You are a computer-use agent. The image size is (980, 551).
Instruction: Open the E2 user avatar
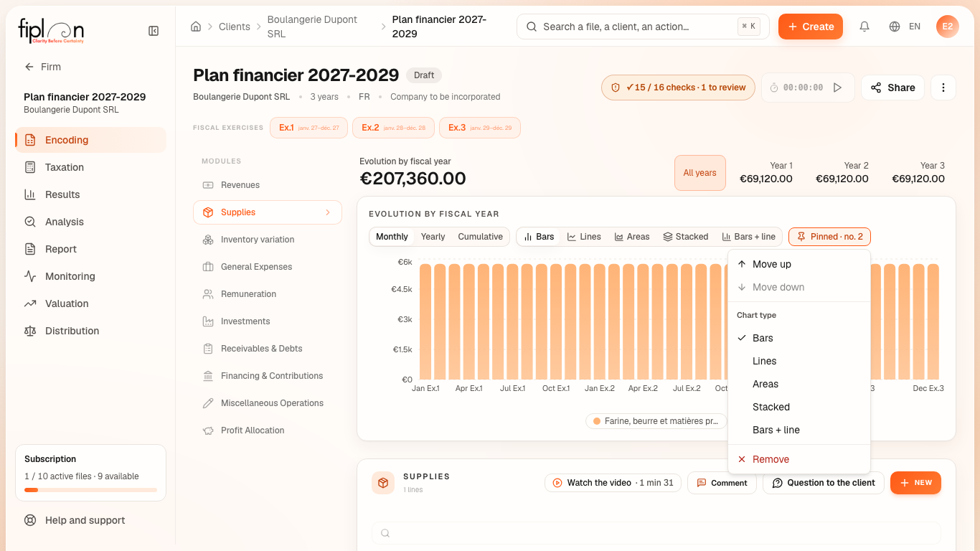948,27
